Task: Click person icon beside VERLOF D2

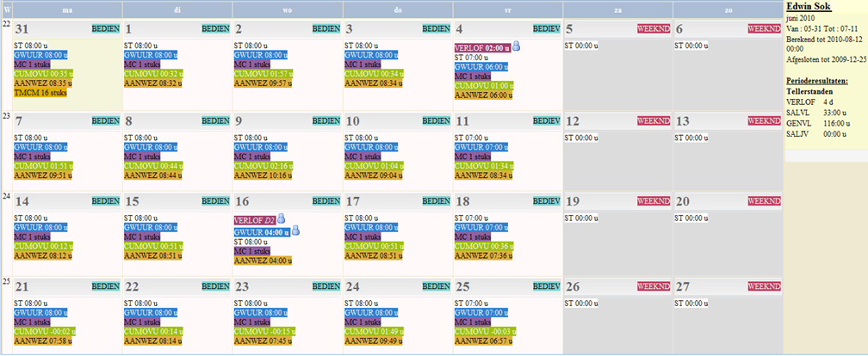Action: (x=281, y=218)
